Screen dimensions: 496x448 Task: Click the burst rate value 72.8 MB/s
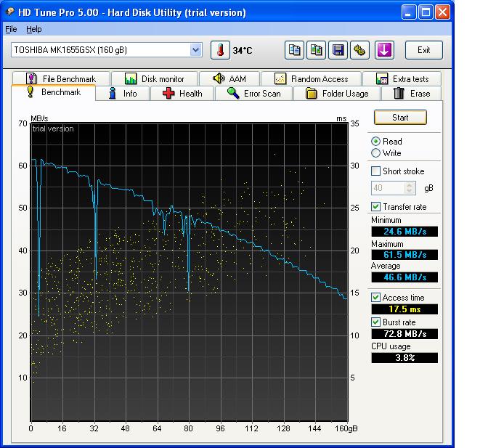(x=404, y=334)
